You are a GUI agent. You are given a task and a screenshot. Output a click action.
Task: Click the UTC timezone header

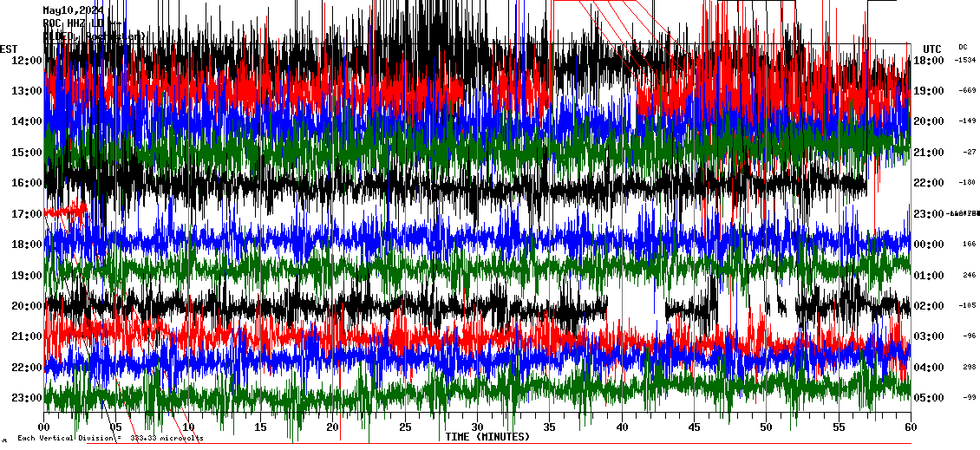(931, 49)
